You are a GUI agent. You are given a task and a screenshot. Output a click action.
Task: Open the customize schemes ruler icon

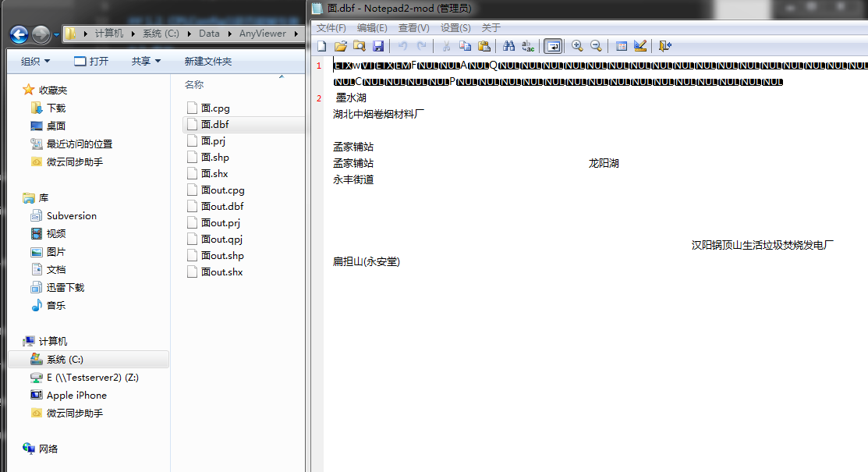point(640,46)
